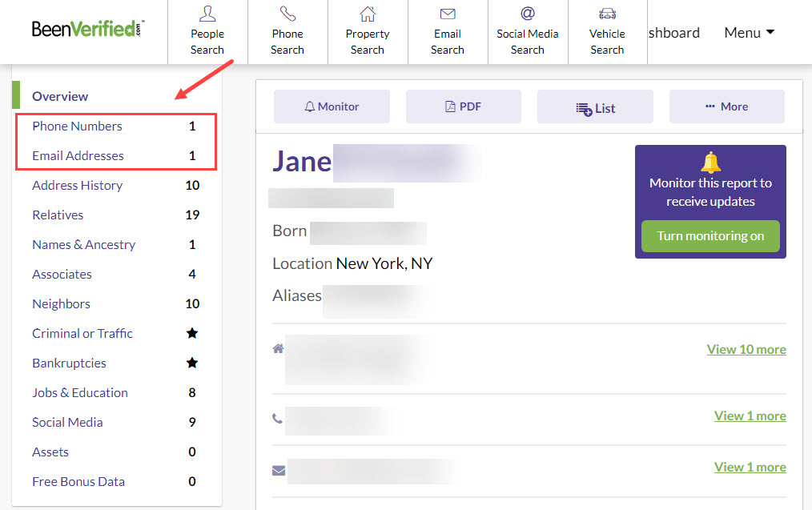Add the report to List
812x510 pixels.
tap(595, 107)
